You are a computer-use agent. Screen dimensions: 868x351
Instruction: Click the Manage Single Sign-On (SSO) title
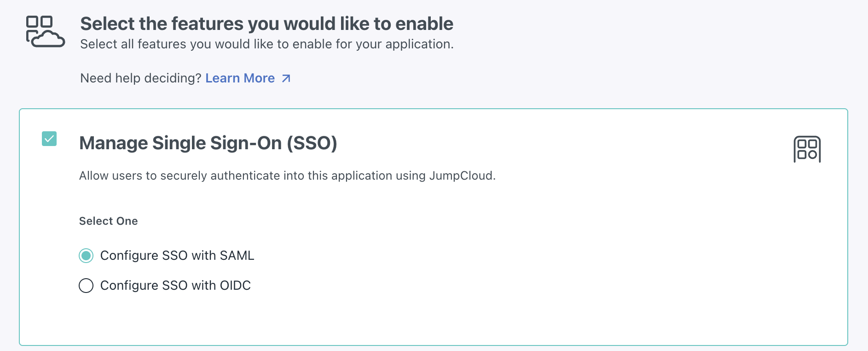click(208, 143)
